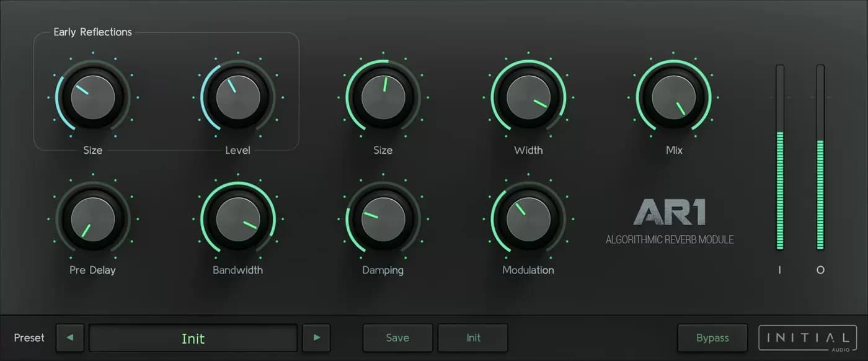The width and height of the screenshot is (868, 361).
Task: Click the Modulation knob
Action: coord(528,219)
